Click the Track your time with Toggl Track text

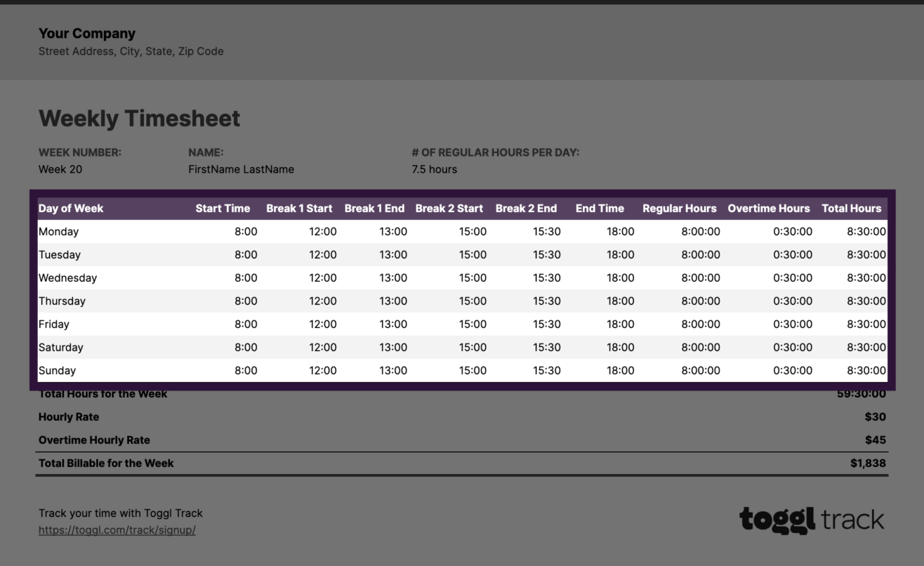point(121,513)
